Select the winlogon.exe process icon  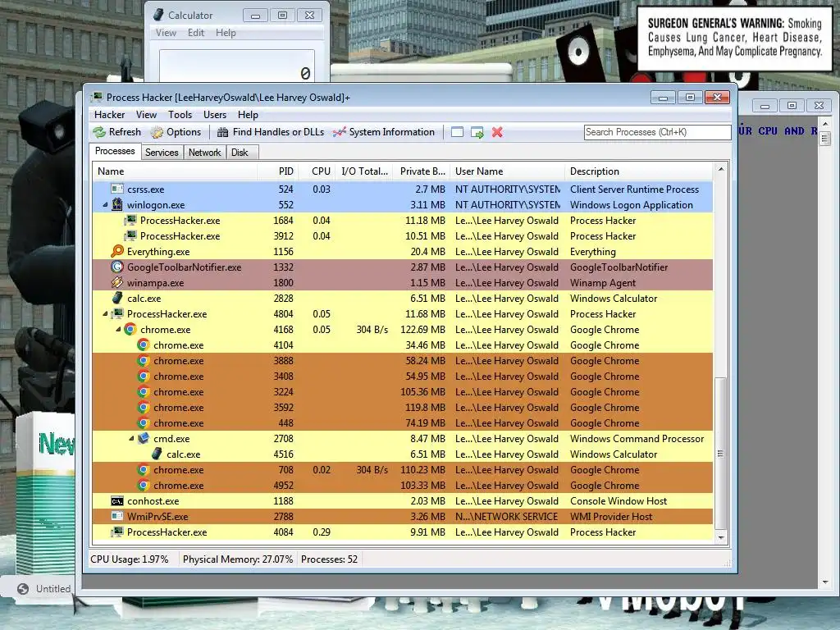(x=116, y=204)
